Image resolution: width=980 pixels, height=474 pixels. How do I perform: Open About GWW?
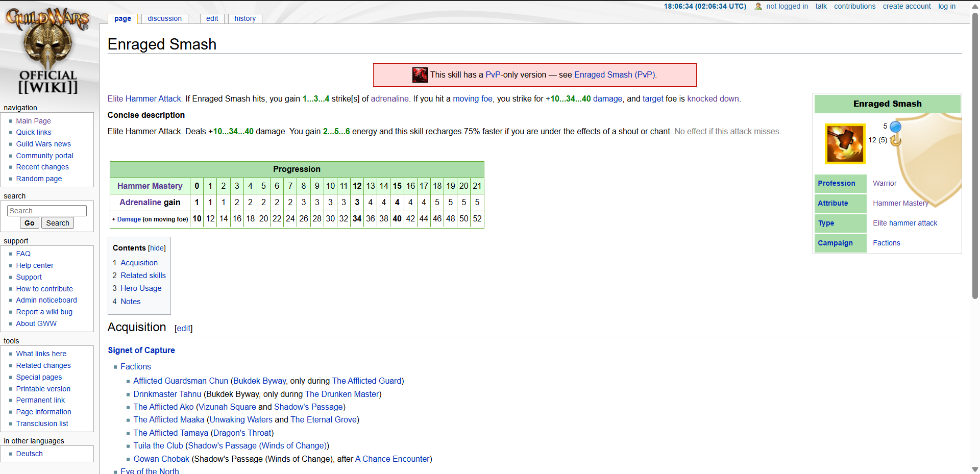coord(36,323)
